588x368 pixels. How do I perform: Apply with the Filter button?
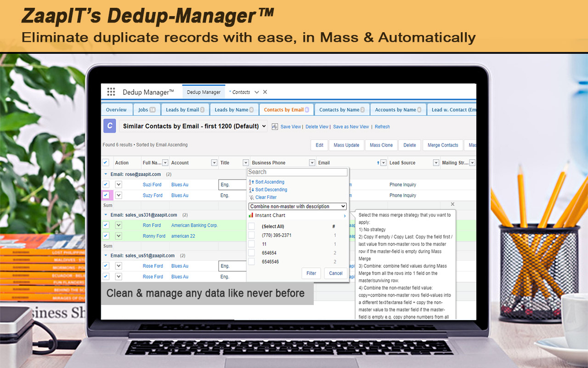pyautogui.click(x=311, y=273)
